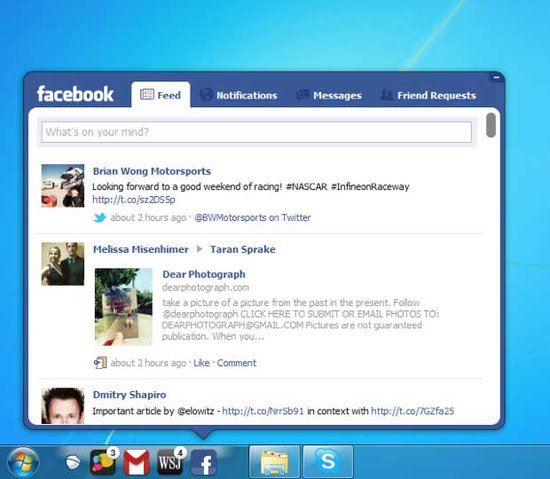Click the Twitter bird icon on the post
The image size is (550, 479).
100,217
